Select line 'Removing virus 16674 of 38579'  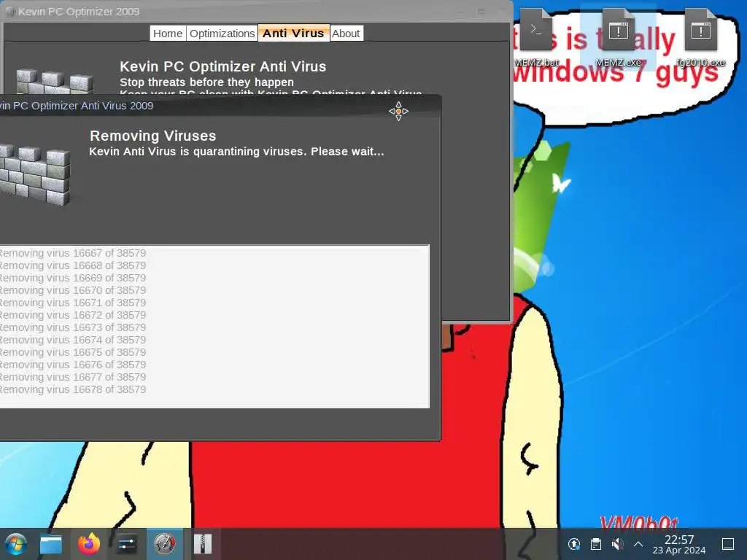(72, 340)
